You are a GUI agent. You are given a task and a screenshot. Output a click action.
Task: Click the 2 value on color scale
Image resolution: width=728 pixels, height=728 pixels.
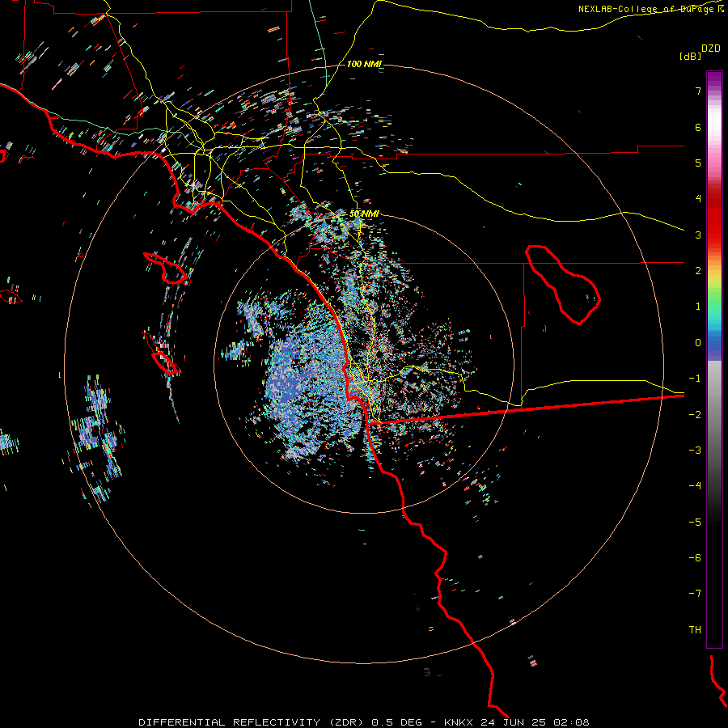point(698,271)
